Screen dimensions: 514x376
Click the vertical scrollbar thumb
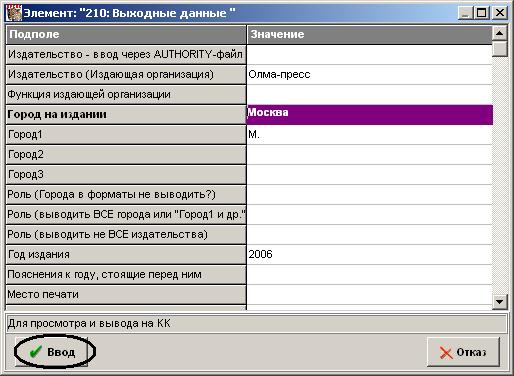coord(500,48)
